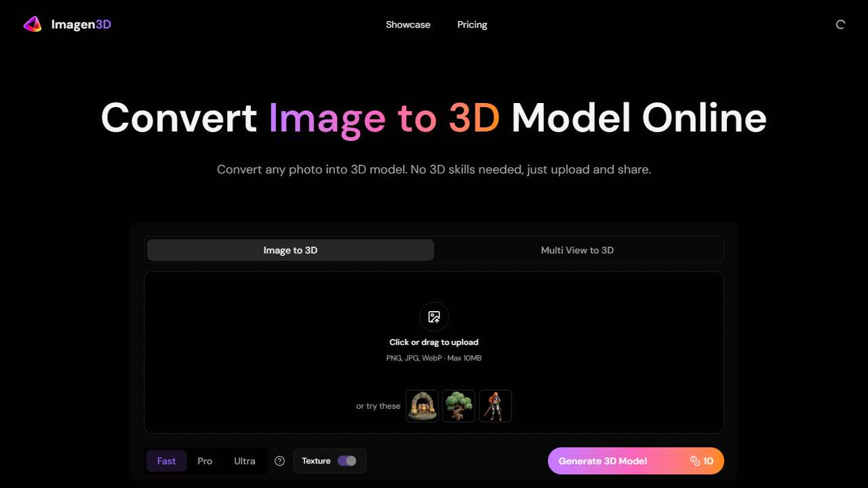868x488 pixels.
Task: Click the Generate 3D Model button
Action: tap(602, 461)
